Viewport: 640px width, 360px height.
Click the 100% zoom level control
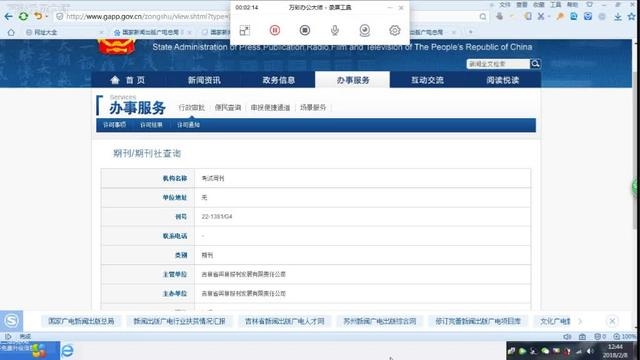(624, 336)
